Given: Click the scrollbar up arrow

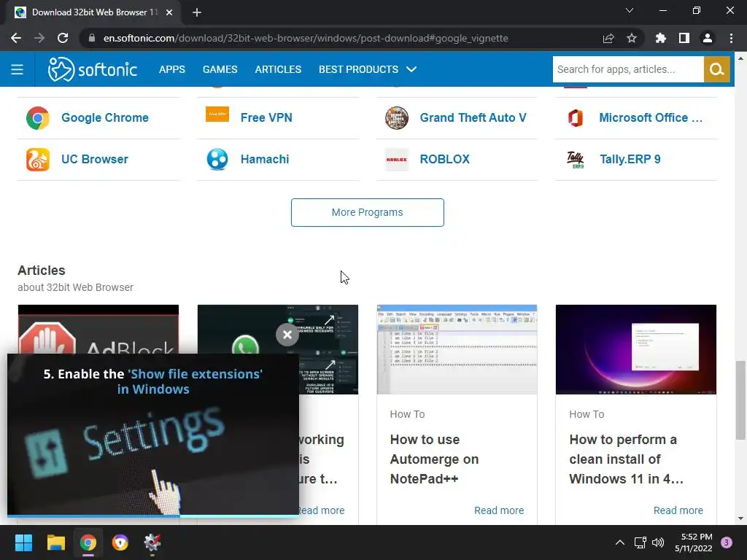Looking at the screenshot, I should tap(740, 58).
